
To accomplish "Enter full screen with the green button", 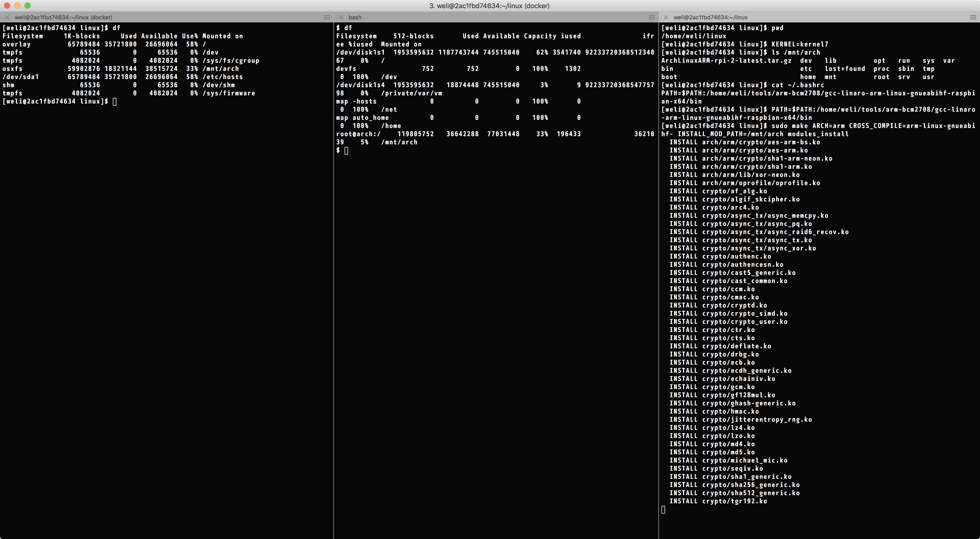I will (27, 6).
